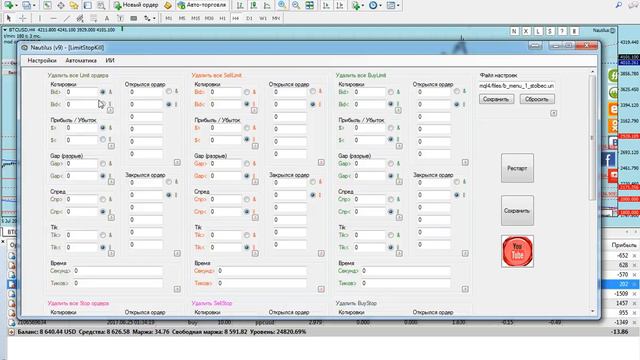Select the horizontal line drawing tool
This screenshot has width=640, height=360.
[53, 18]
